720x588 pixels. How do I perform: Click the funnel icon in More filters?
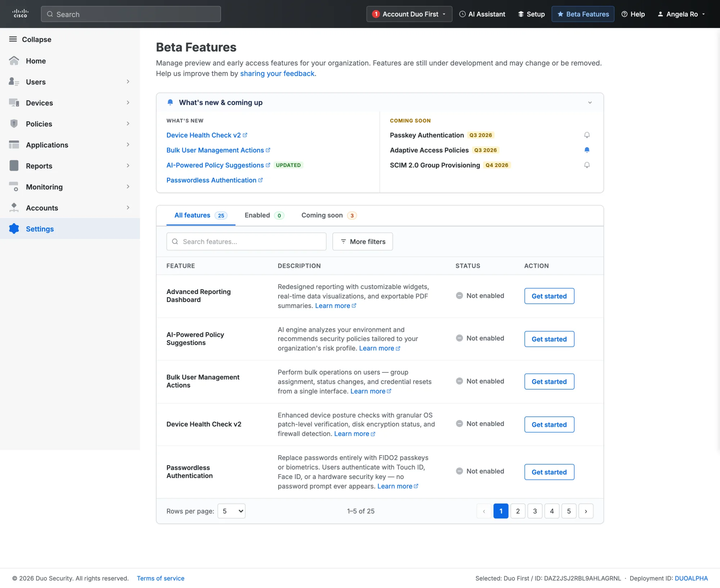point(343,241)
